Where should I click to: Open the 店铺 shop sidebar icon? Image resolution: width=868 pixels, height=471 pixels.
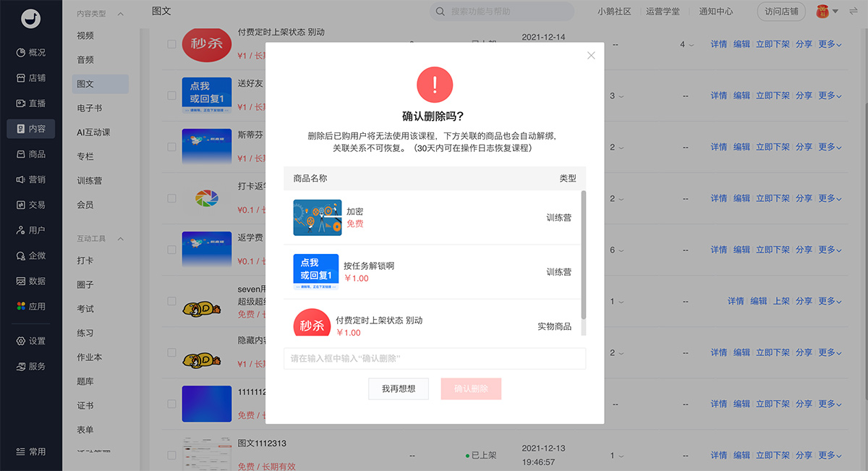pos(21,78)
